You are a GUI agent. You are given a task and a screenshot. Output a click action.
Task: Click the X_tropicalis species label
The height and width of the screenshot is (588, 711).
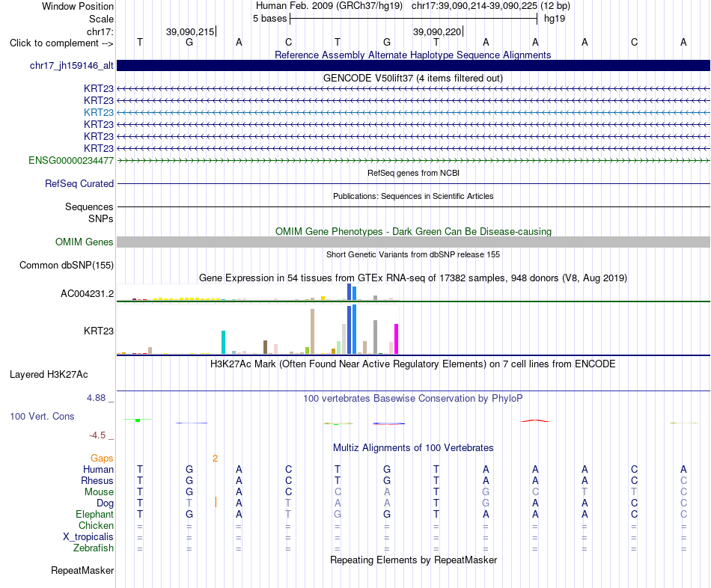pyautogui.click(x=88, y=537)
